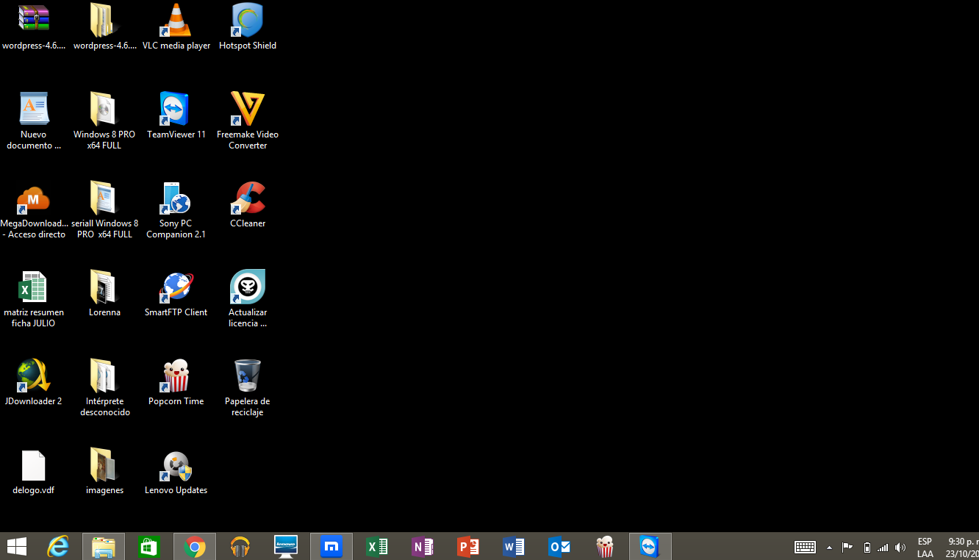Open the Lenovo taskbar app
This screenshot has width=979, height=560.
286,547
